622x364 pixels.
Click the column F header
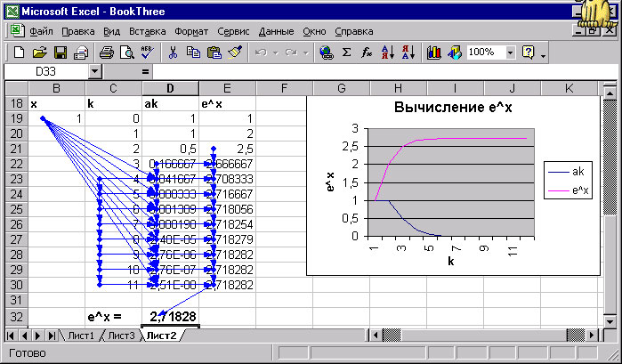pyautogui.click(x=283, y=87)
